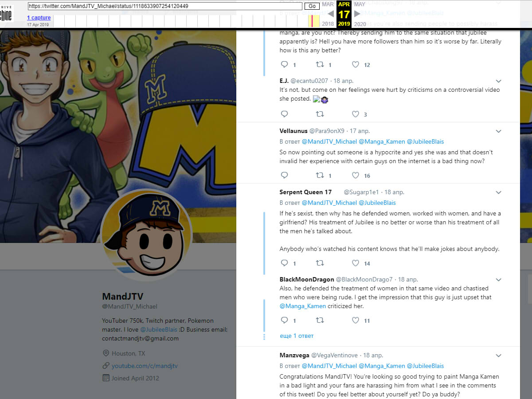Open Serpent Queen 17 user name
The height and width of the screenshot is (399, 532).
(x=305, y=192)
